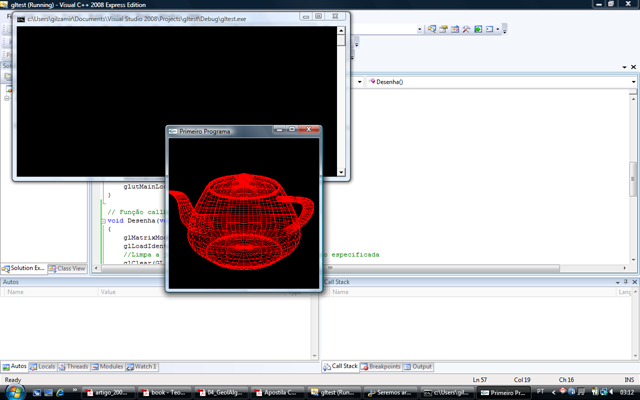Click the volume icon in system tray
640x400 pixels.
point(612,392)
